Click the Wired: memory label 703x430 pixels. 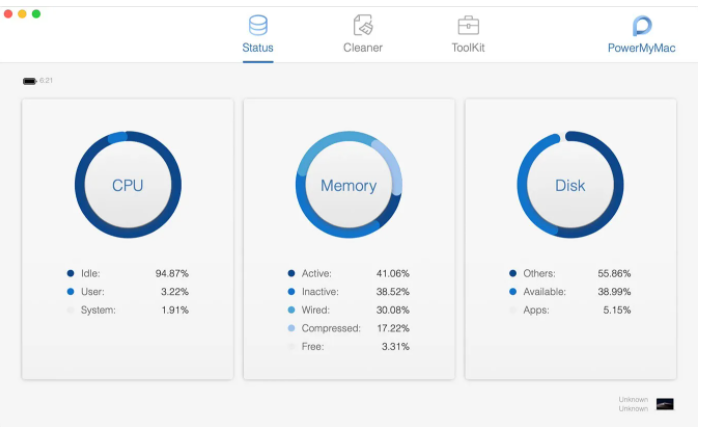point(316,310)
